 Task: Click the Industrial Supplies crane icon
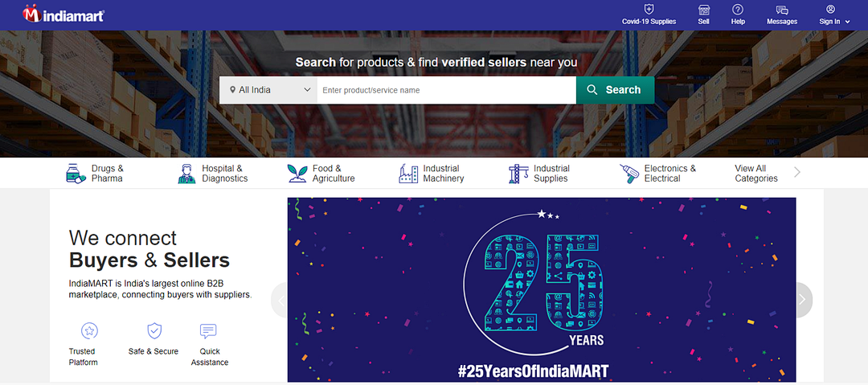pyautogui.click(x=518, y=173)
